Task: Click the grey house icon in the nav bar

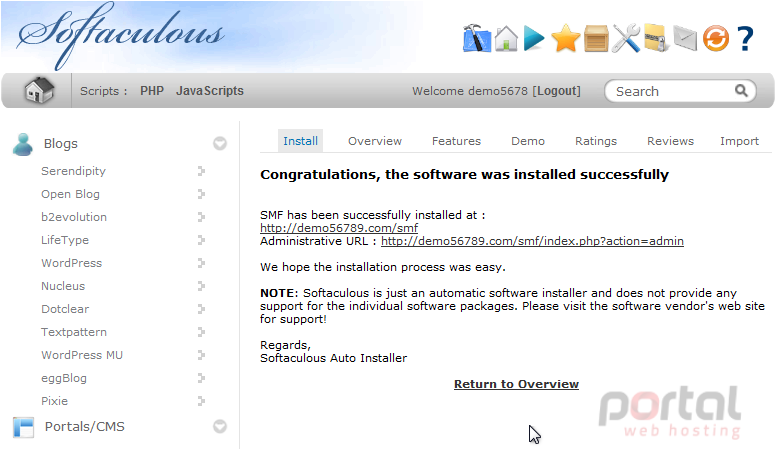Action: 39,91
